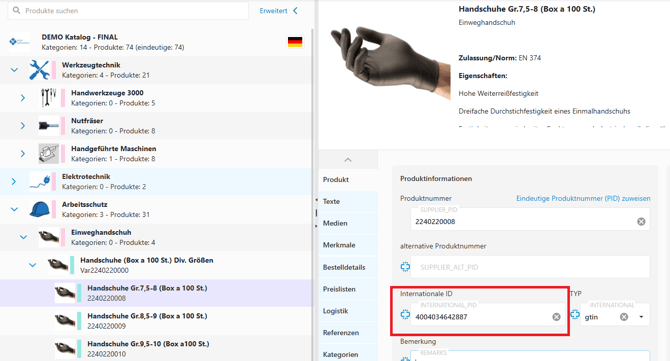This screenshot has width=670, height=361.
Task: Expand Handgeführte Maschinen category
Action: pyautogui.click(x=23, y=153)
